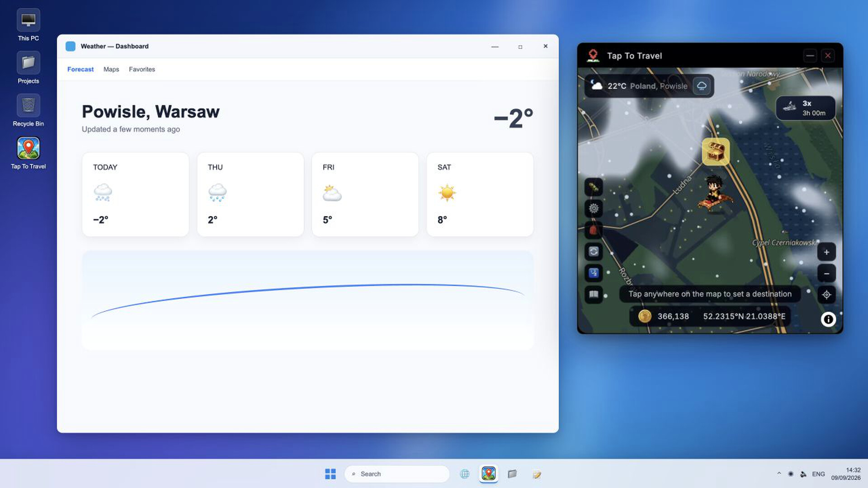Switch to the Favorites tab

[142, 69]
